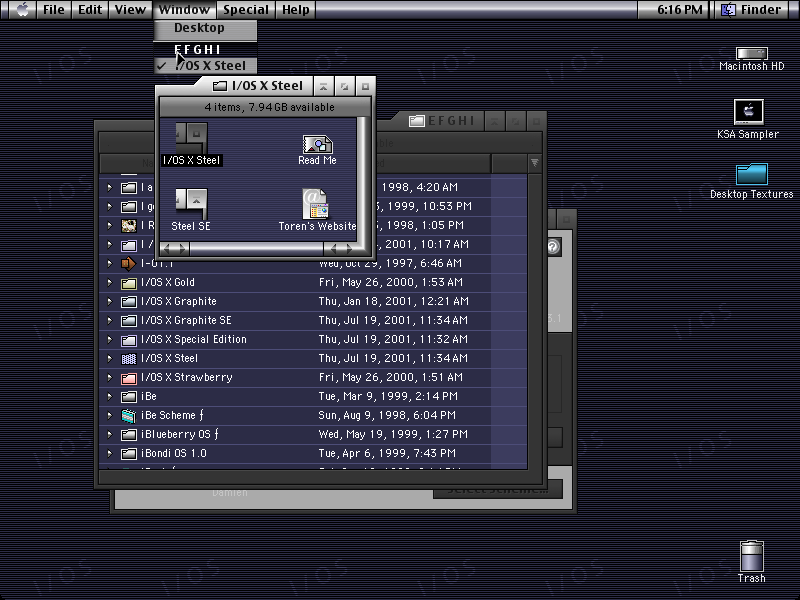
Task: Select the I/OS X Special Edition folder icon
Action: (x=129, y=339)
